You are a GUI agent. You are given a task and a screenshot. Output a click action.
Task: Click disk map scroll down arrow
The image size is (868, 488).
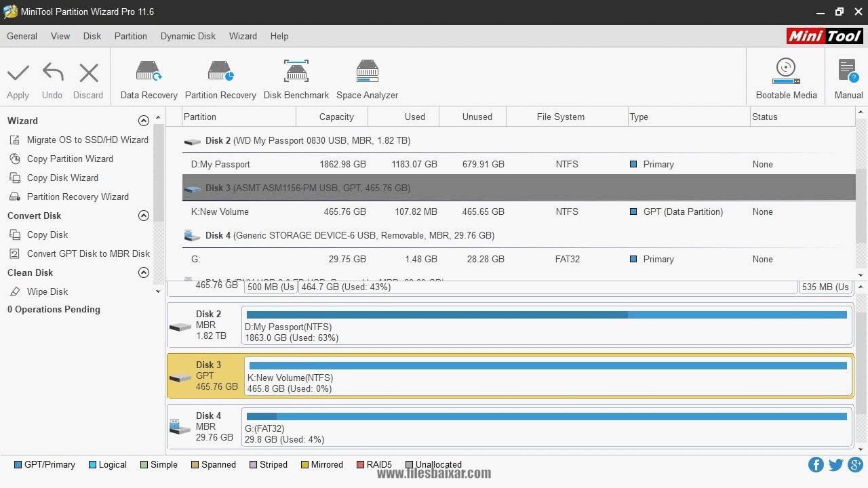861,449
